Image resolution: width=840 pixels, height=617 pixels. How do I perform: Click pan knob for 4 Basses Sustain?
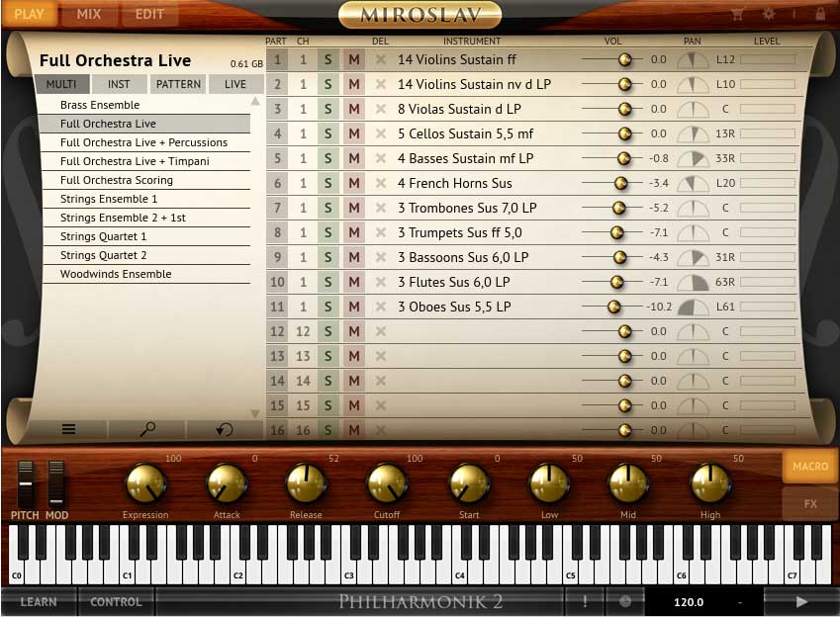tap(693, 158)
